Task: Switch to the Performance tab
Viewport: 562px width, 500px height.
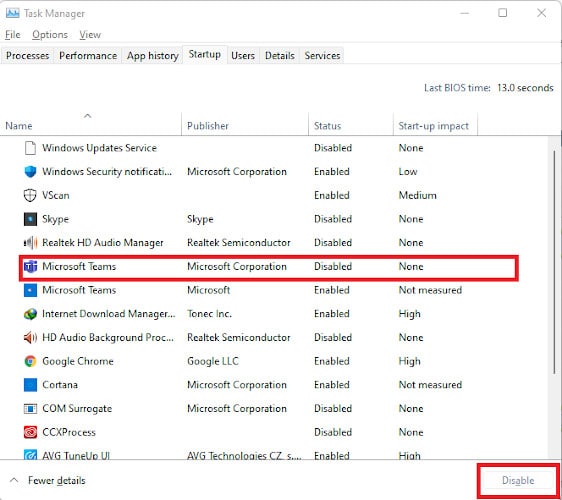Action: (x=88, y=56)
